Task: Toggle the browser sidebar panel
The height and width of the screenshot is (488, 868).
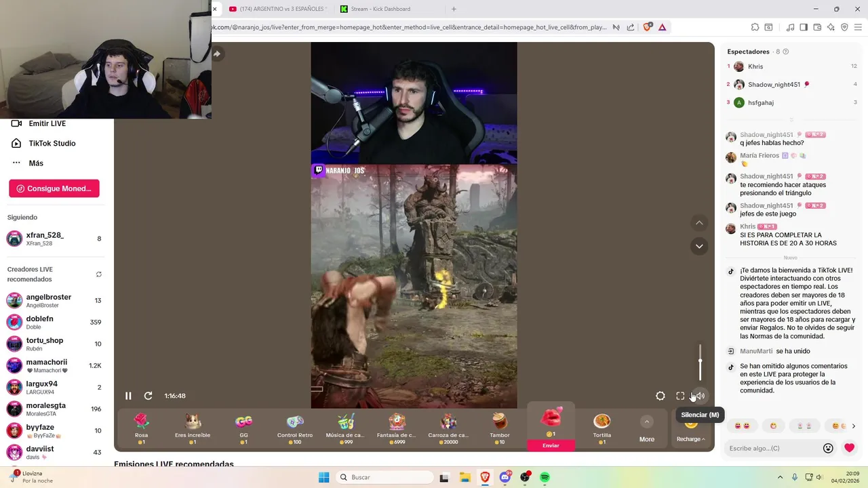Action: point(804,27)
